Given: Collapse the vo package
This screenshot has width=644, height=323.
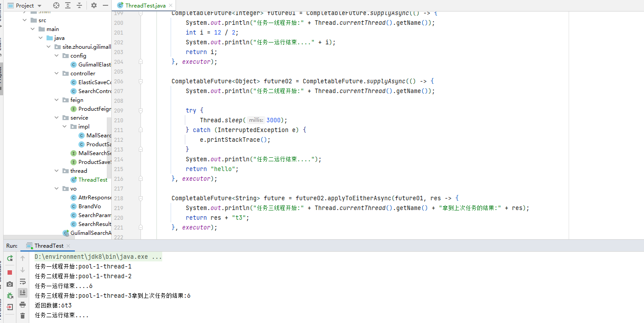Looking at the screenshot, I should point(57,188).
